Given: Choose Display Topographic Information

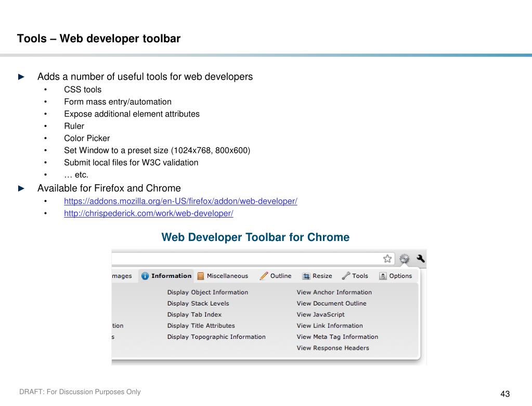Looking at the screenshot, I should 216,337.
